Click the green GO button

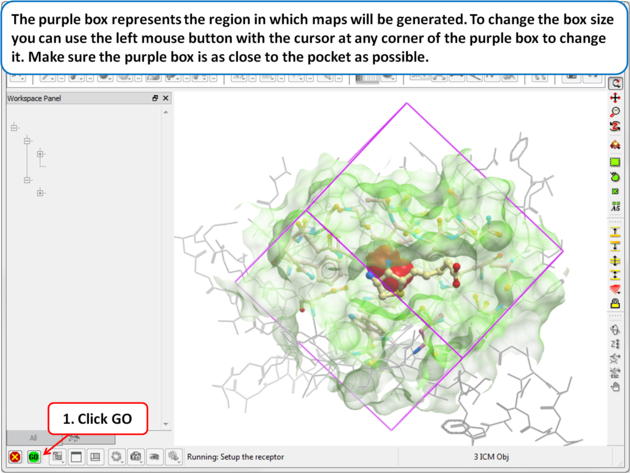coord(34,457)
